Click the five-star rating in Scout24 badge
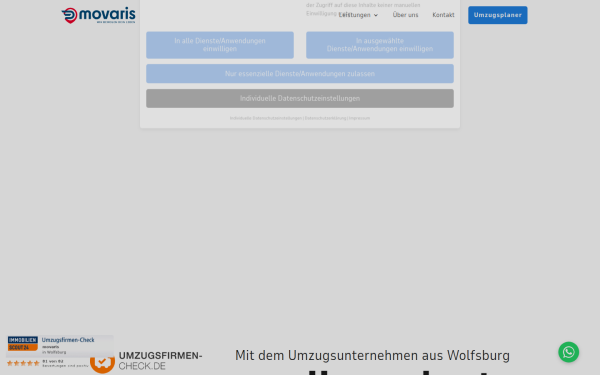This screenshot has height=375, width=600. [23, 363]
